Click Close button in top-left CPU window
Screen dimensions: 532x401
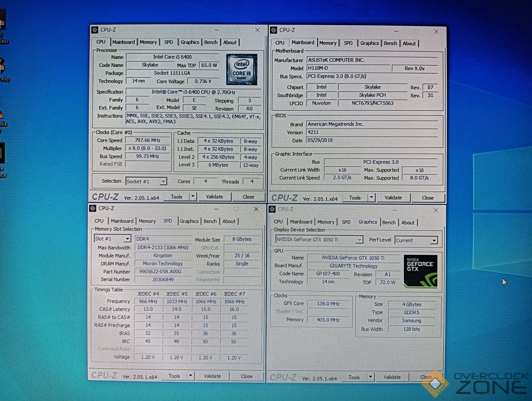click(x=248, y=197)
